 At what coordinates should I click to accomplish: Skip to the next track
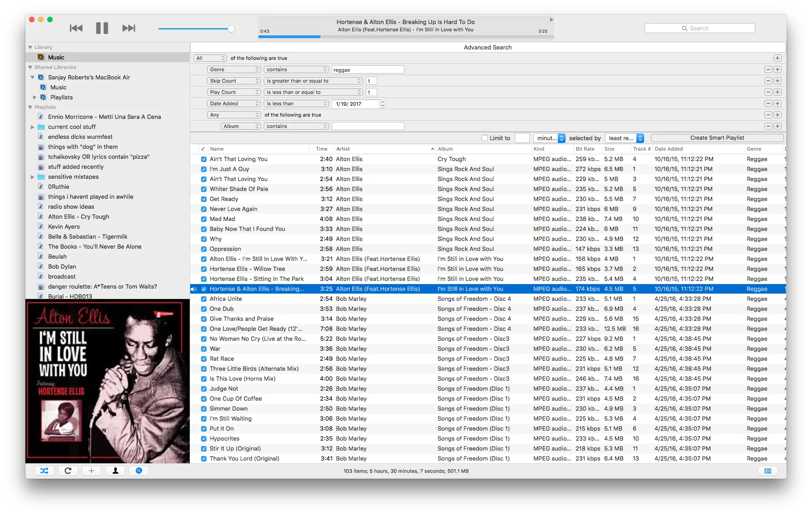click(128, 28)
